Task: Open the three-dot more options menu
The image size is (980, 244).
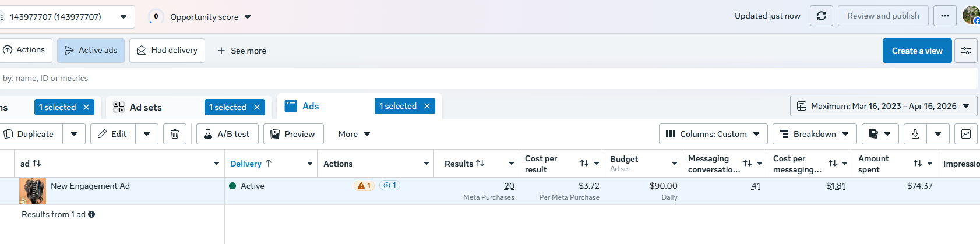Action: point(944,16)
